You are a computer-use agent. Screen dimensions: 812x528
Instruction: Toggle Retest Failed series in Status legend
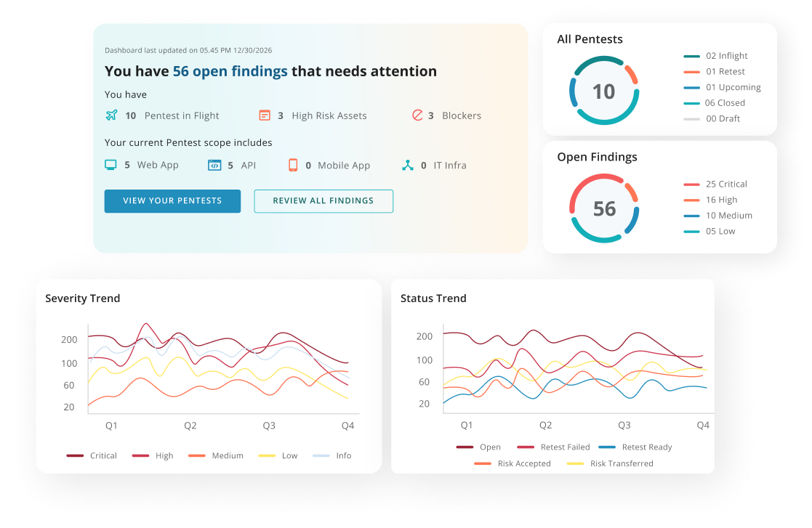click(554, 447)
